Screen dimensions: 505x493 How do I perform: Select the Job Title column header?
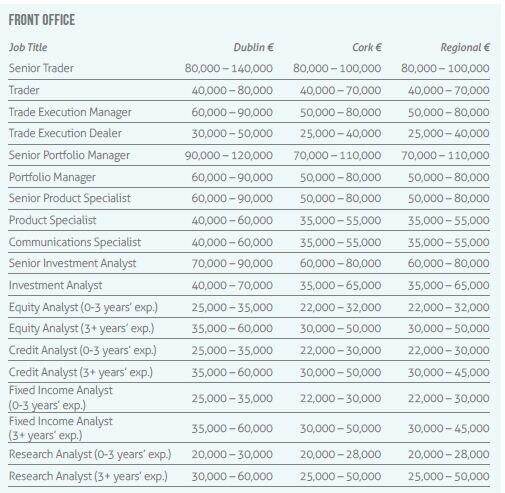(x=28, y=47)
